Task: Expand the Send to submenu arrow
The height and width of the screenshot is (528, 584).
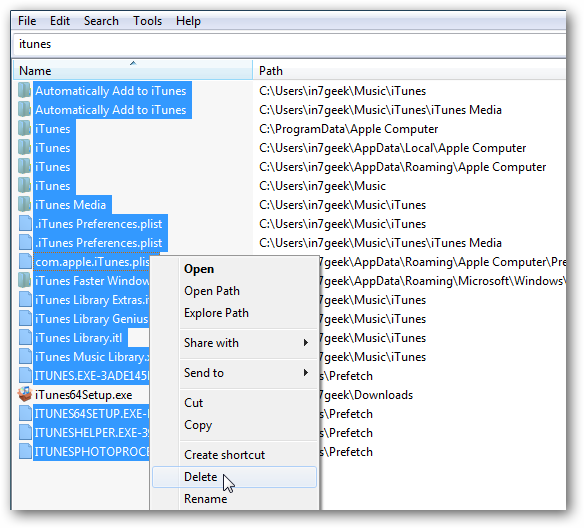Action: pyautogui.click(x=305, y=373)
